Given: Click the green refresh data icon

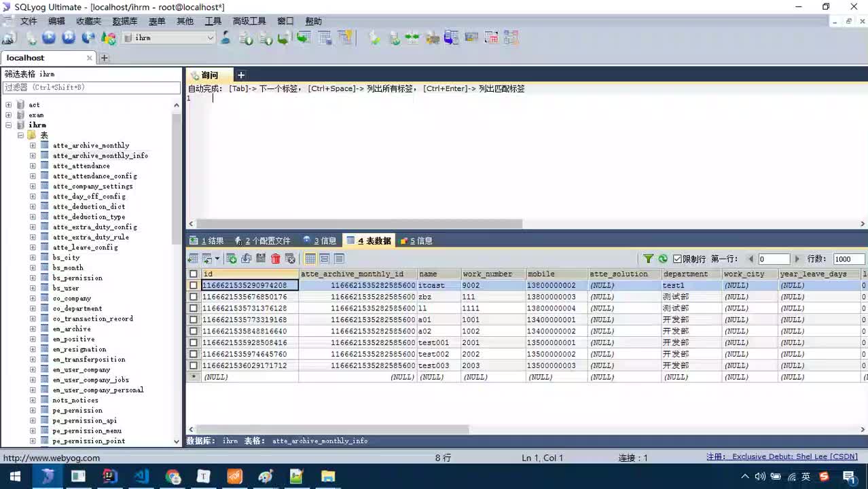Looking at the screenshot, I should tap(663, 259).
